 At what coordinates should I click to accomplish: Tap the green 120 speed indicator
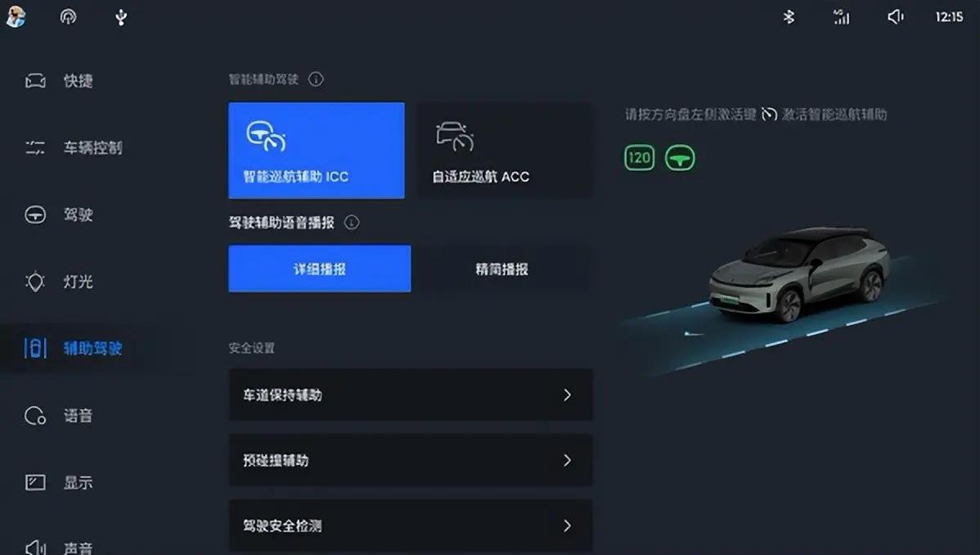pyautogui.click(x=640, y=158)
